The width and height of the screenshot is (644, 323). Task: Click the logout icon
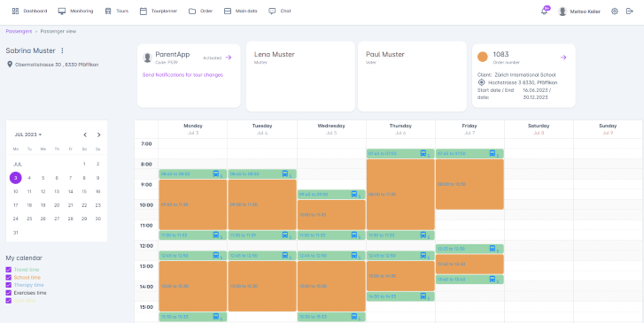coord(630,12)
